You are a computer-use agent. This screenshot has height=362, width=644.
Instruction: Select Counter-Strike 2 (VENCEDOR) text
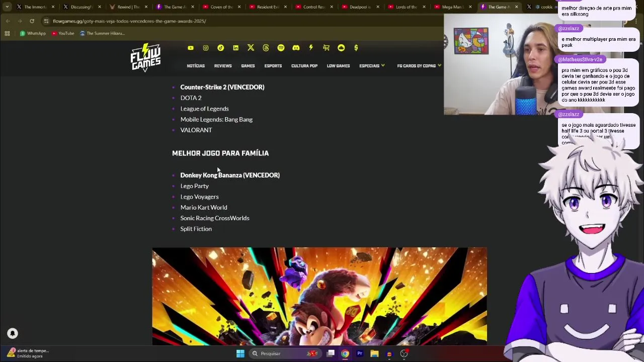[x=222, y=87]
